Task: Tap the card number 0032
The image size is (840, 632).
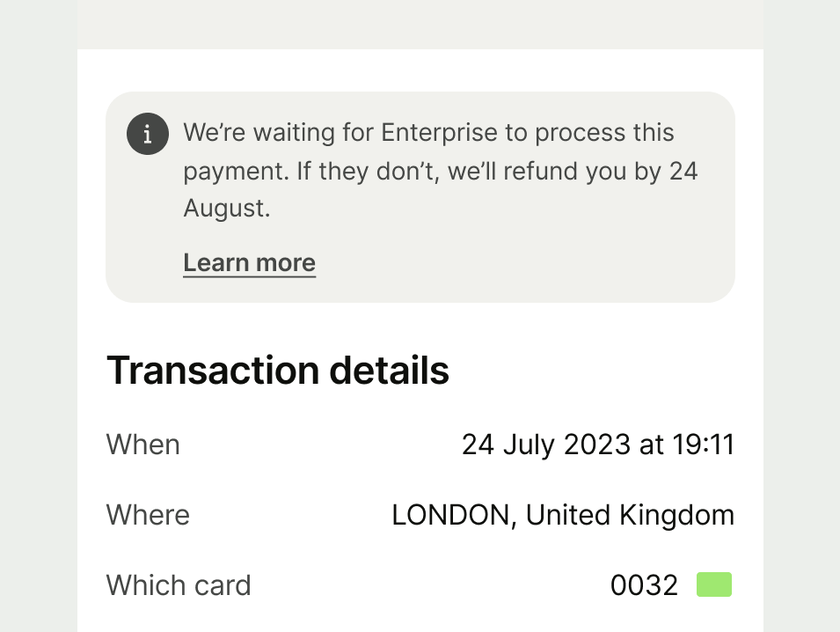Action: click(644, 584)
